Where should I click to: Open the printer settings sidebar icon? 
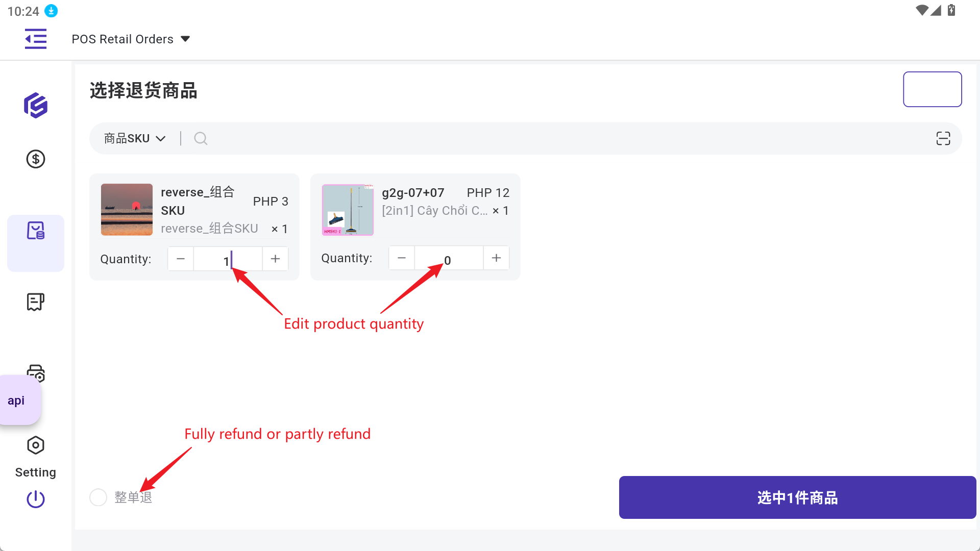click(x=36, y=370)
